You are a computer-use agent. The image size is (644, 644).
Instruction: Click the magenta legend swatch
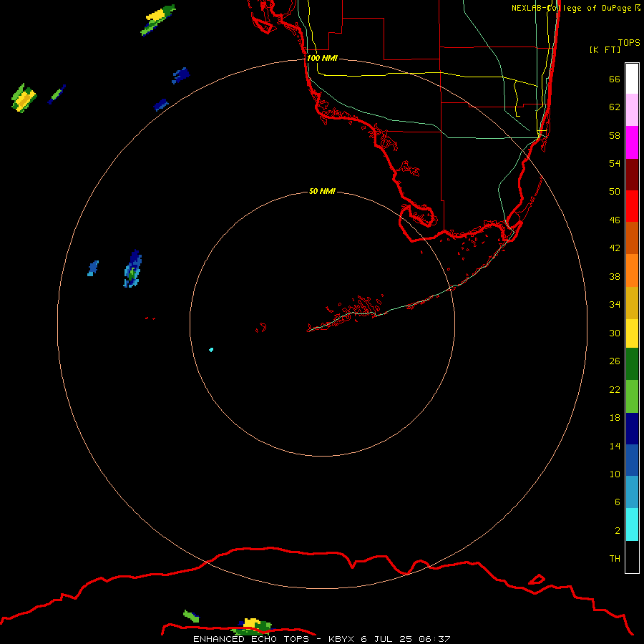(632, 142)
